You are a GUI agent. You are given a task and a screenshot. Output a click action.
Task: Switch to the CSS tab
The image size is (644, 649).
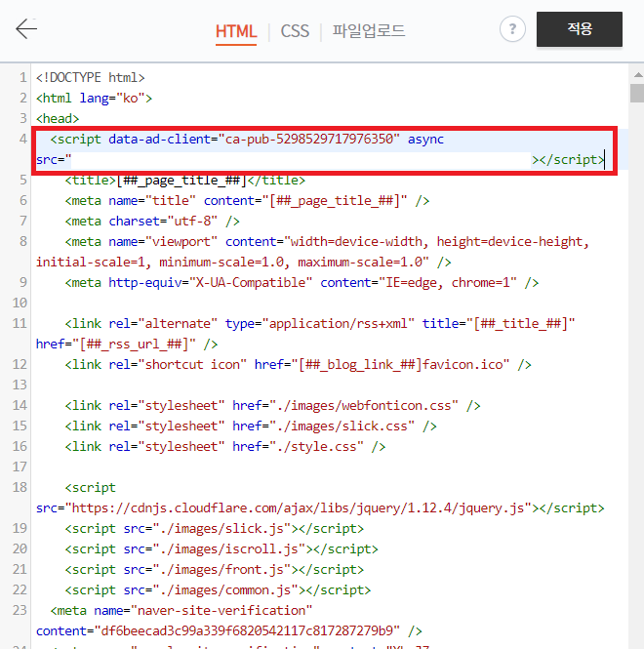click(295, 31)
